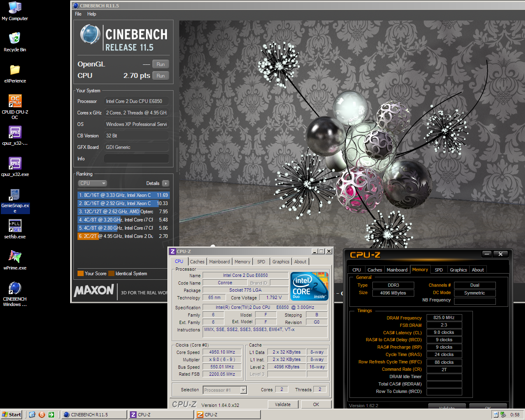Select ranking row 6 Core 2 Duo 4.95 GHz
The height and width of the screenshot is (420, 525).
coord(123,236)
